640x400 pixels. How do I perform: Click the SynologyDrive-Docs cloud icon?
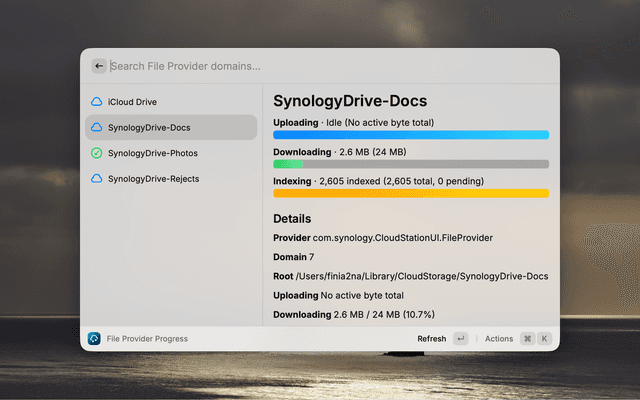point(97,127)
